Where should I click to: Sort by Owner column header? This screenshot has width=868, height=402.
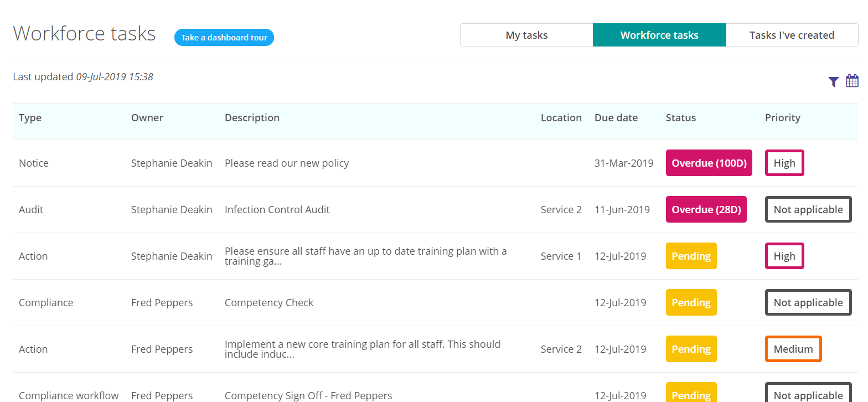(147, 117)
